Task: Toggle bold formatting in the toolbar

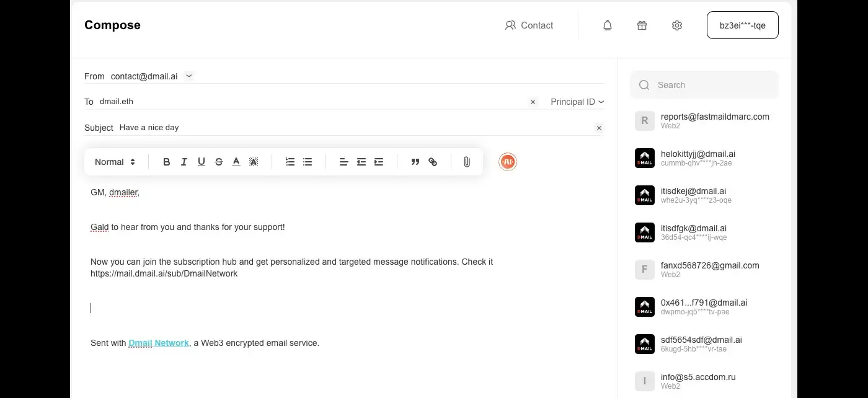Action: point(166,162)
